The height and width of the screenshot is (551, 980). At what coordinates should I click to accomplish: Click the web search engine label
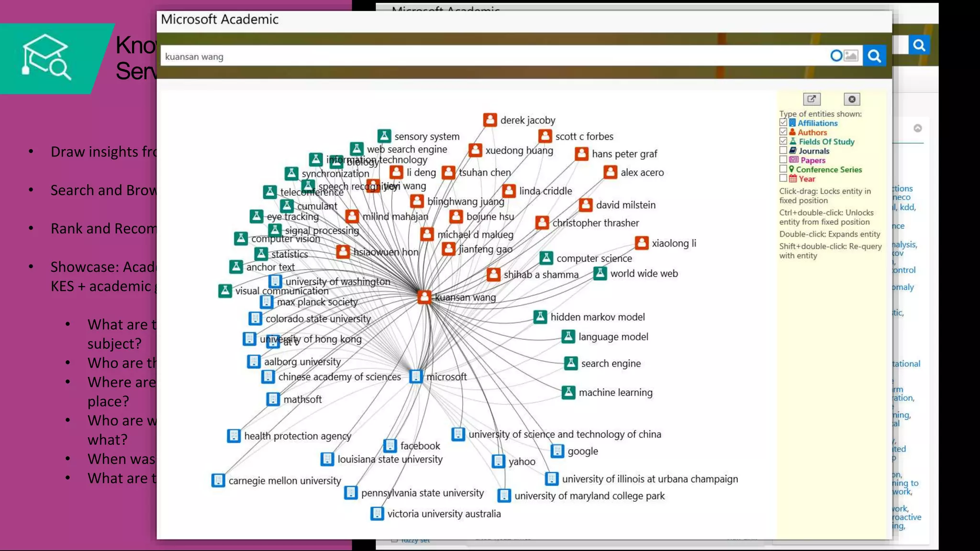tap(407, 149)
